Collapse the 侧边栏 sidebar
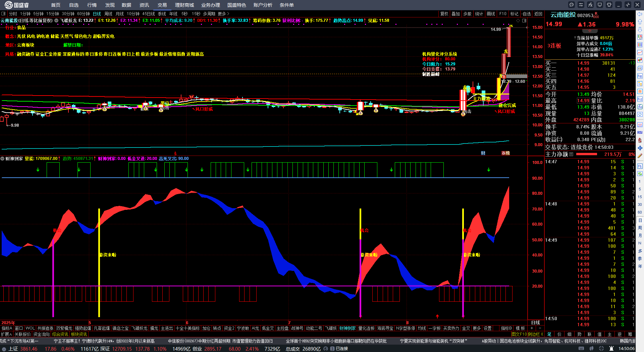Screen dimensions: 644x352 tap(536, 334)
